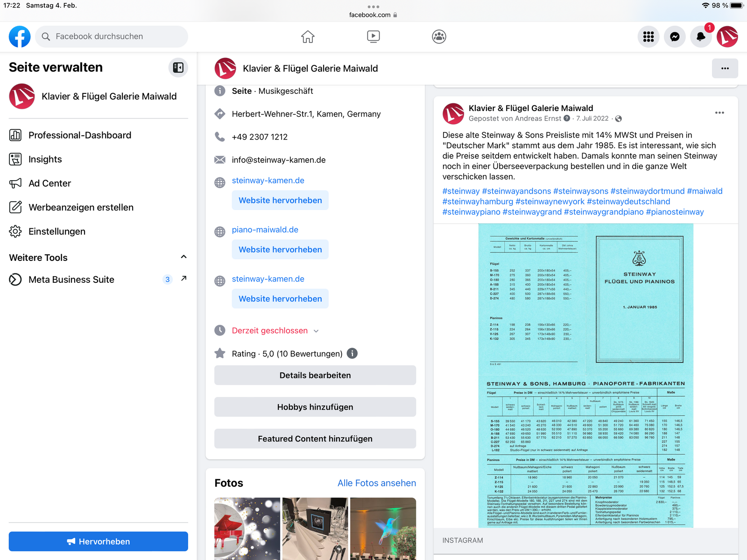Open the nine-dot menu grid
The height and width of the screenshot is (560, 747).
pos(648,36)
